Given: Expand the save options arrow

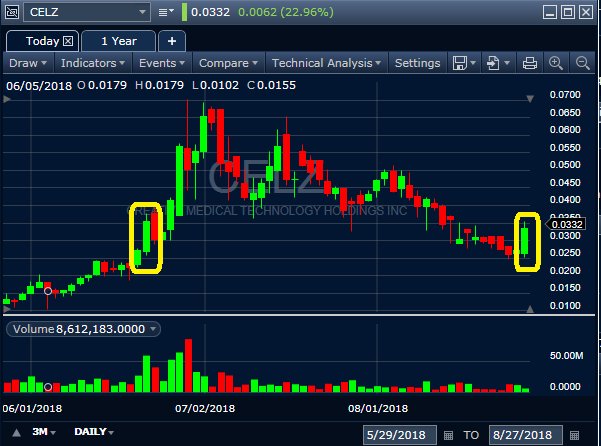Looking at the screenshot, I should pyautogui.click(x=473, y=63).
